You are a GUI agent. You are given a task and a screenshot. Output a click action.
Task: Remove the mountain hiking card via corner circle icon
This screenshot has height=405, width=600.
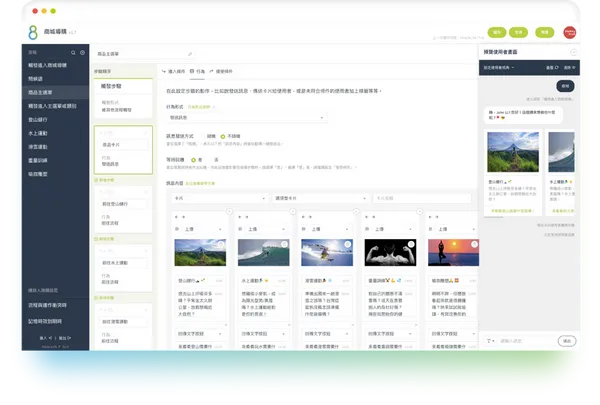229,211
